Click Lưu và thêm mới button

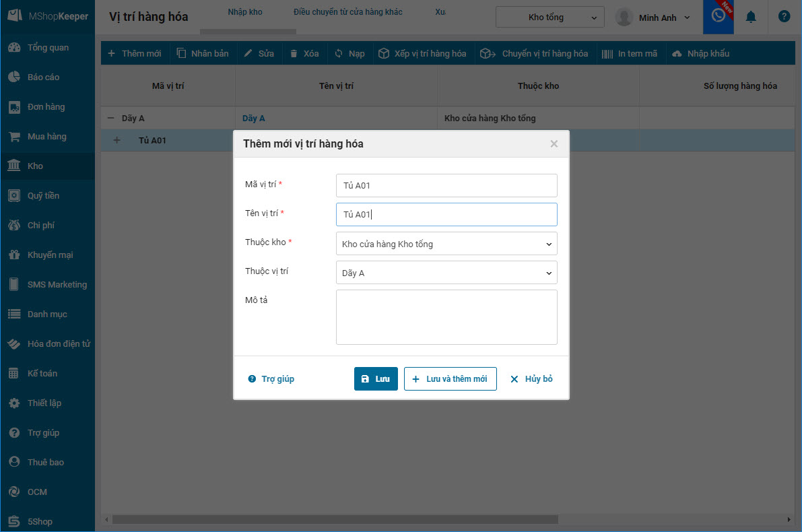(x=450, y=379)
